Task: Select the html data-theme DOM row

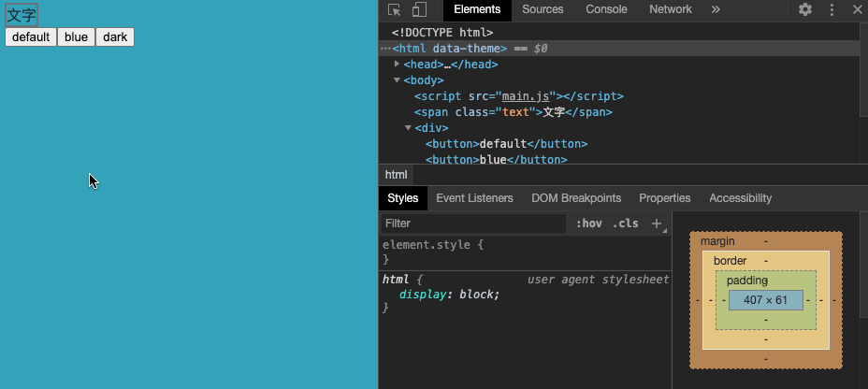Action: (619, 49)
